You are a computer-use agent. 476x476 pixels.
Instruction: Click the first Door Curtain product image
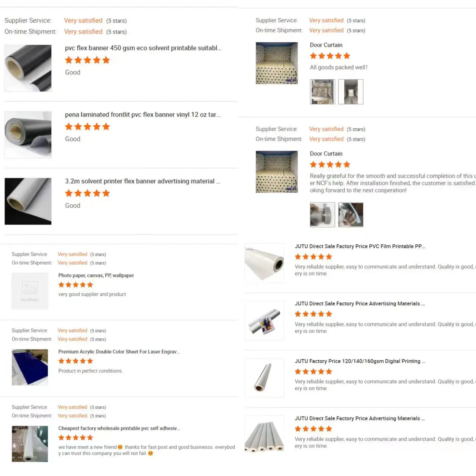[277, 63]
